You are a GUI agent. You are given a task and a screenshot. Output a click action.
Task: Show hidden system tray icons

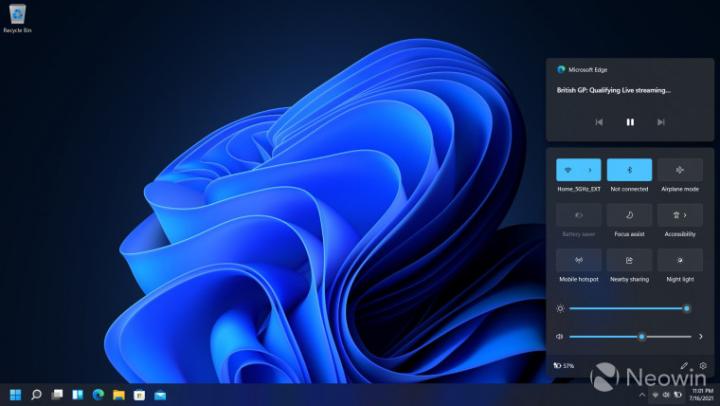pyautogui.click(x=642, y=395)
